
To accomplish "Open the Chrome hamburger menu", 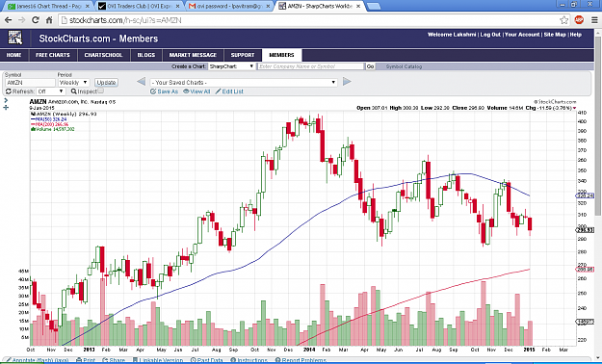I will click(594, 20).
